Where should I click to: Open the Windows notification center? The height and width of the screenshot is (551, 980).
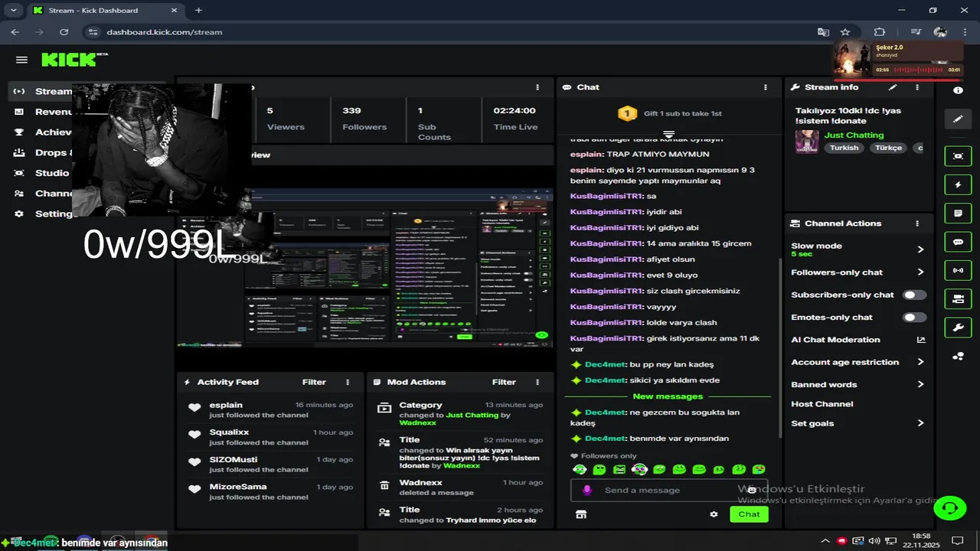[x=955, y=540]
